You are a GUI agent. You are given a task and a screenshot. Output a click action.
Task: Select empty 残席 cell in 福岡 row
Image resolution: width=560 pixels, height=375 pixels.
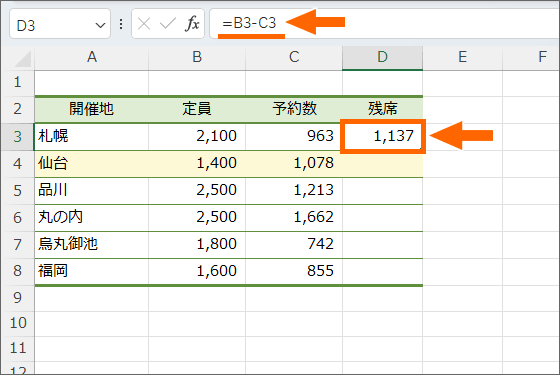382,271
